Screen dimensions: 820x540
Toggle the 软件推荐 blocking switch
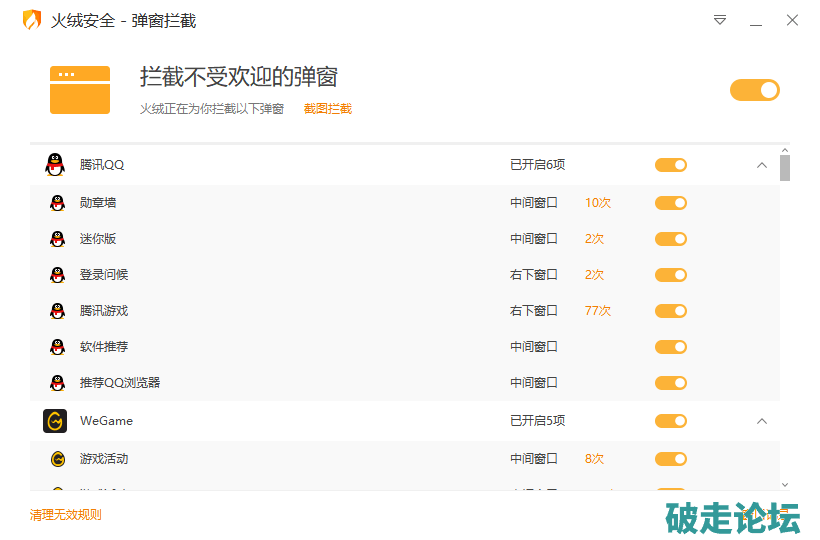[x=671, y=347]
